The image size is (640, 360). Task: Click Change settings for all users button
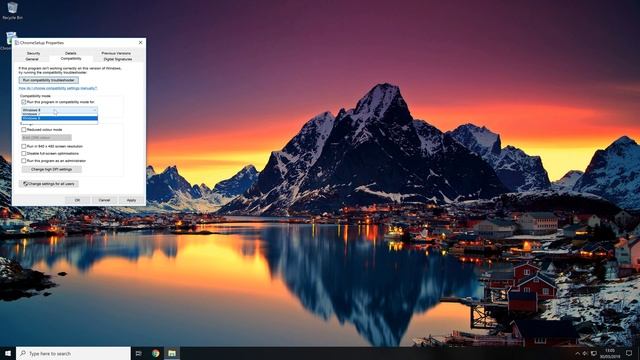49,184
